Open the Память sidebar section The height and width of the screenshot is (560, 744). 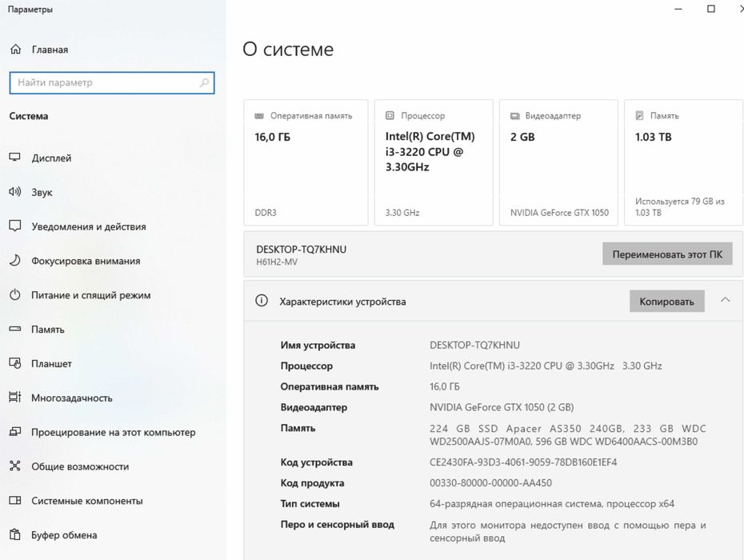[47, 330]
